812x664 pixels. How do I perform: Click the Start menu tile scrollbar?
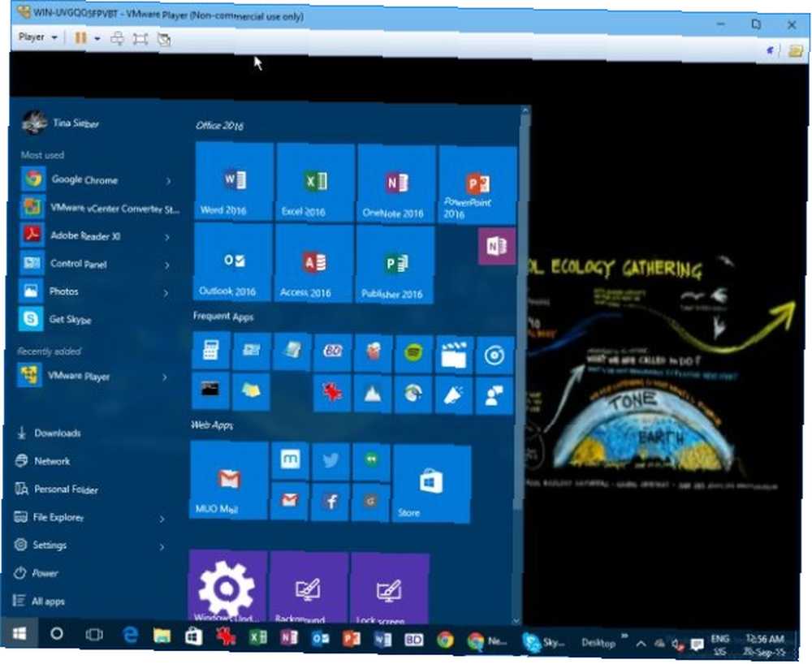[522, 311]
